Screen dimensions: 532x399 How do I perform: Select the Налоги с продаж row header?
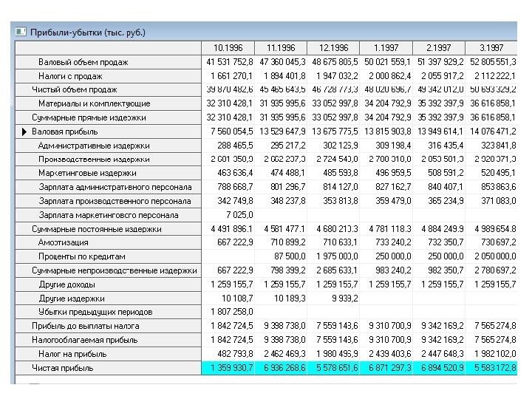[108, 76]
